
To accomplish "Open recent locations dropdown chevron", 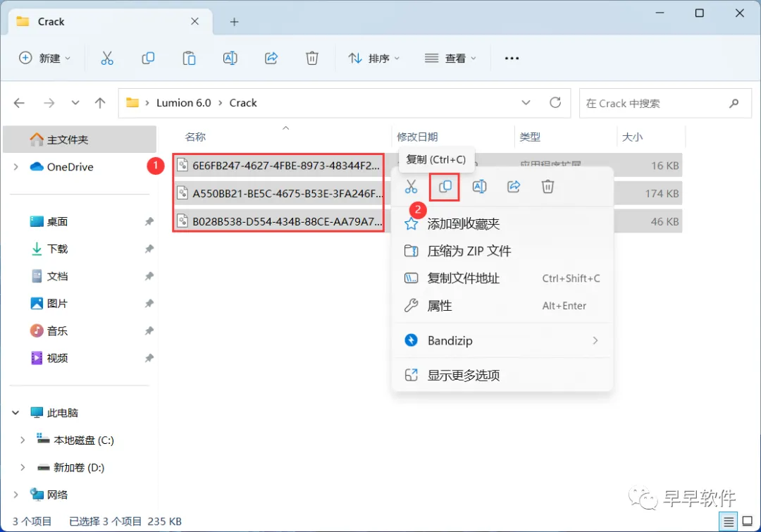I will coord(75,103).
